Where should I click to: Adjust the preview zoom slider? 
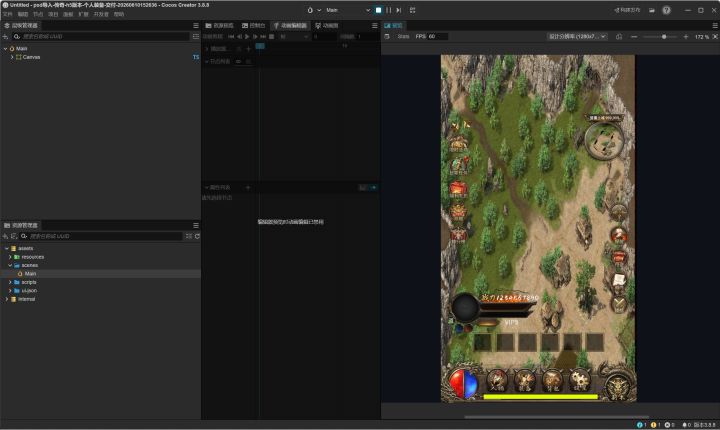660,36
